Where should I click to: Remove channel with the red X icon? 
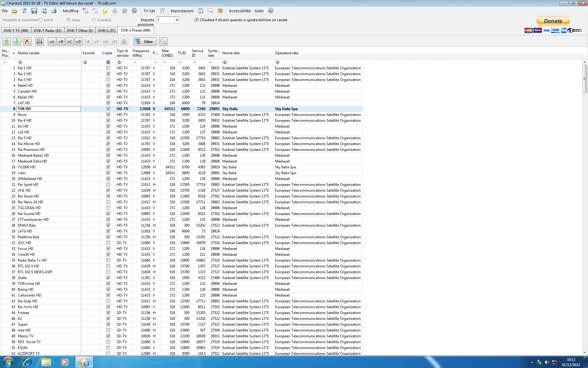(28, 41)
